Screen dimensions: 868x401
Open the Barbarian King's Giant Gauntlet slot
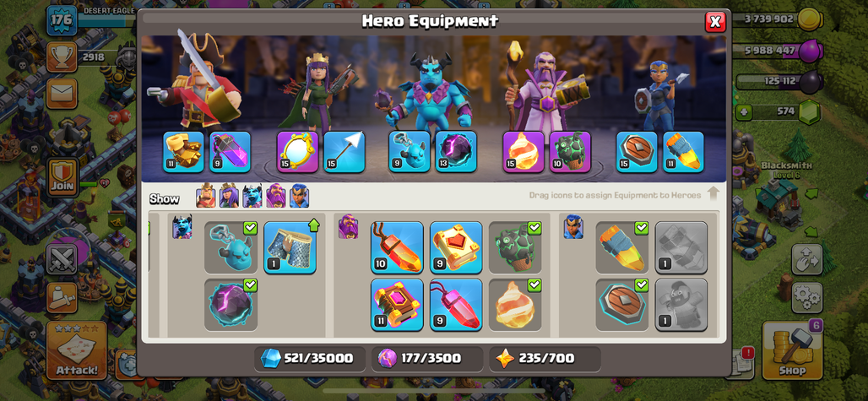point(184,152)
